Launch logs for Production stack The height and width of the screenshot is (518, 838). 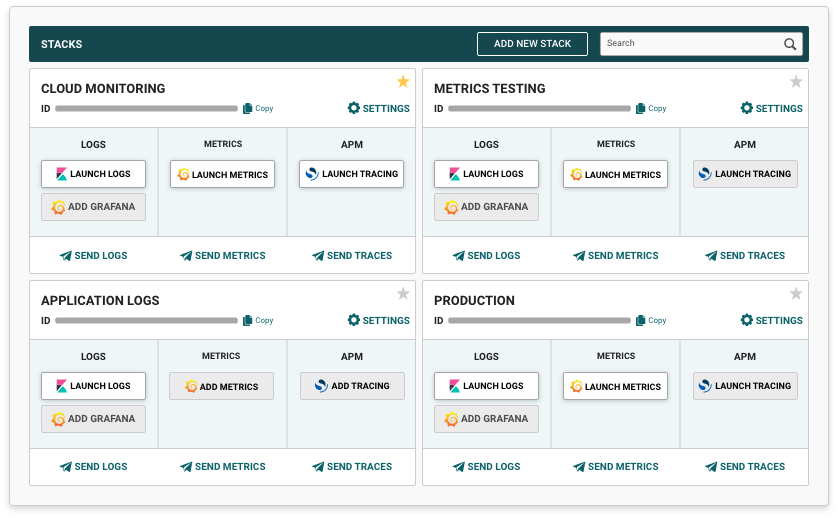[486, 386]
